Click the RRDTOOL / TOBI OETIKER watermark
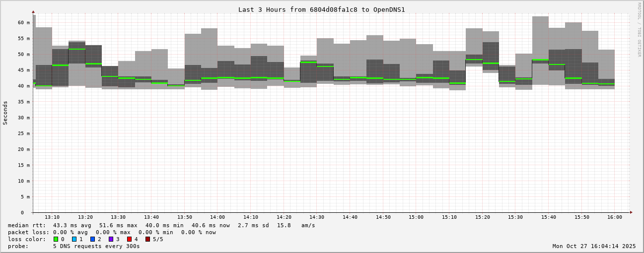This screenshot has width=644, height=253. (x=639, y=29)
